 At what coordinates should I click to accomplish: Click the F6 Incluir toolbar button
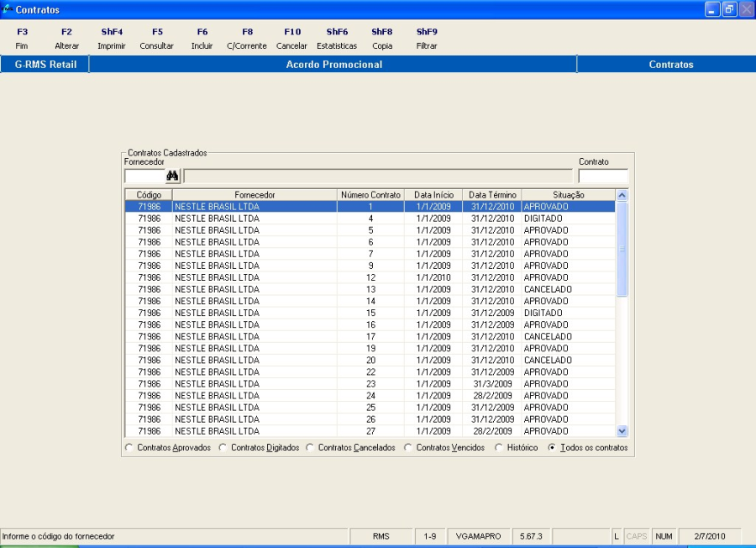coord(202,39)
